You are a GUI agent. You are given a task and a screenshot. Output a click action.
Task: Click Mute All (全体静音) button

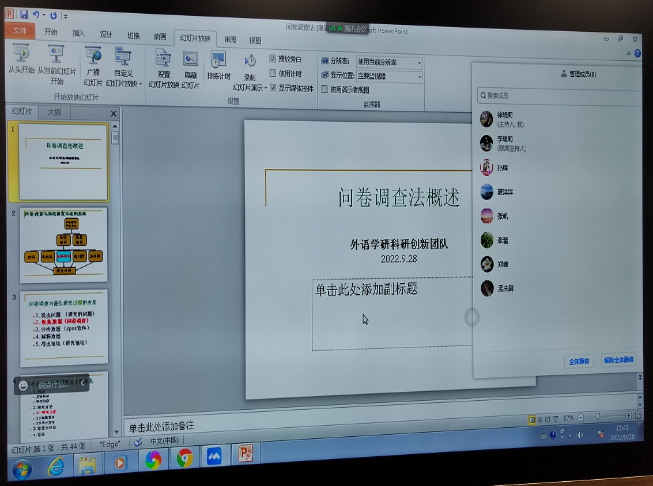click(x=579, y=361)
